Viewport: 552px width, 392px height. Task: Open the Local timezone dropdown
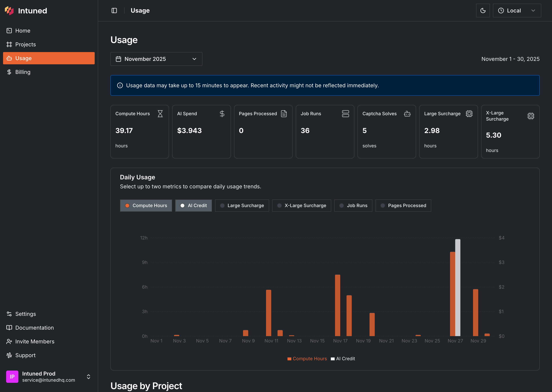tap(517, 10)
